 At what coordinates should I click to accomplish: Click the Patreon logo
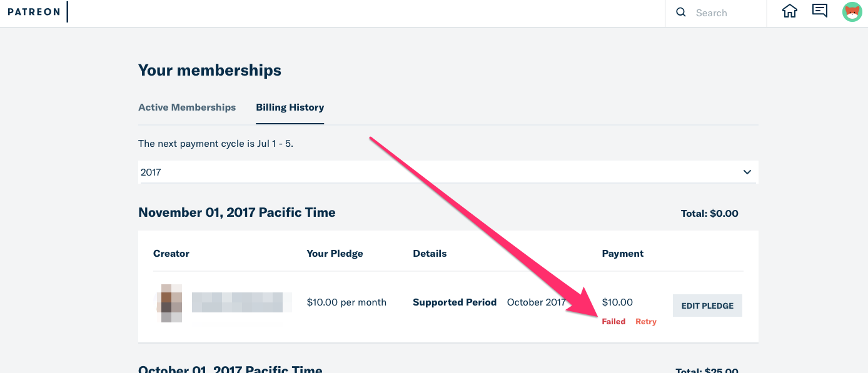33,12
